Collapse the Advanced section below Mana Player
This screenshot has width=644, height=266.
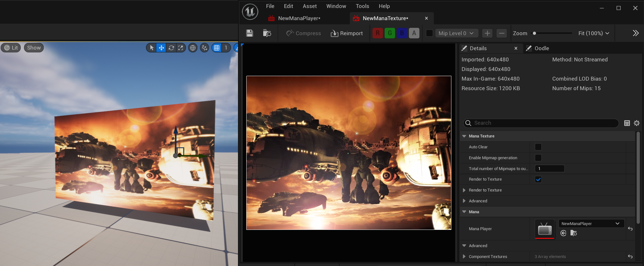point(464,246)
